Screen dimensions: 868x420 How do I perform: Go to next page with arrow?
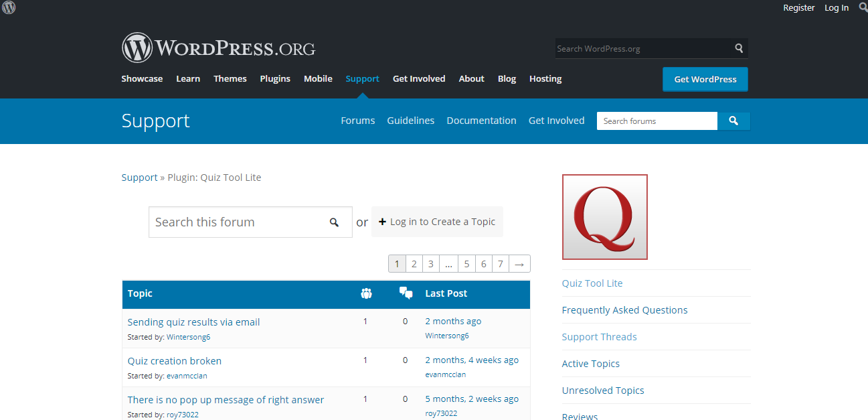519,264
